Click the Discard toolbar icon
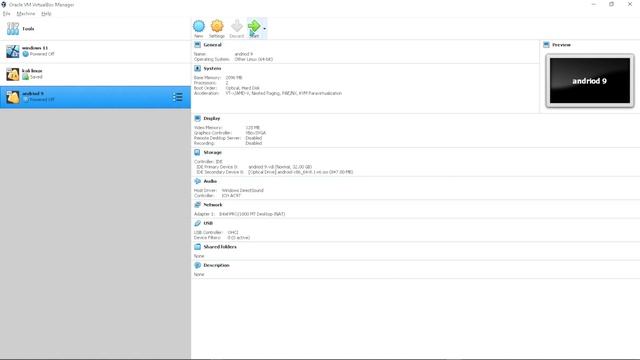 (x=237, y=26)
